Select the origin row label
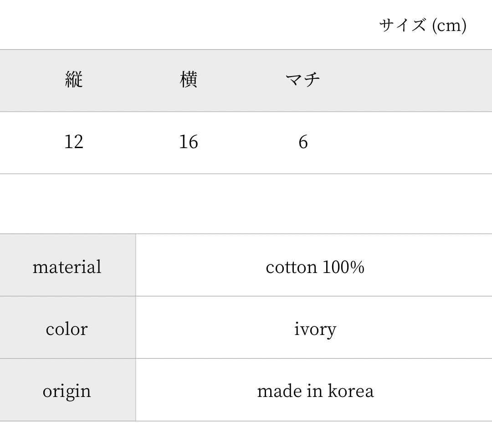 (x=67, y=391)
